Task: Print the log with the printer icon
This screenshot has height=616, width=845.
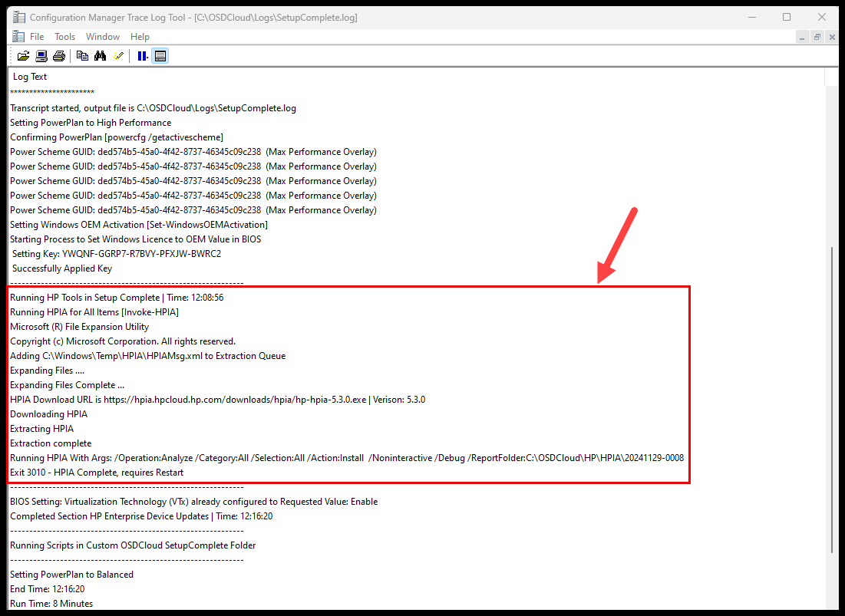Action: [x=59, y=55]
